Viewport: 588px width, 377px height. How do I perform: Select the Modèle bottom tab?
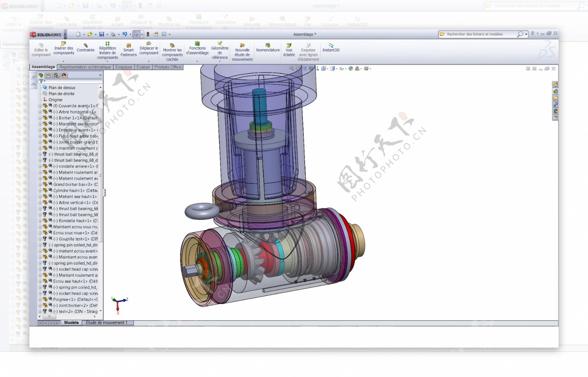click(71, 323)
